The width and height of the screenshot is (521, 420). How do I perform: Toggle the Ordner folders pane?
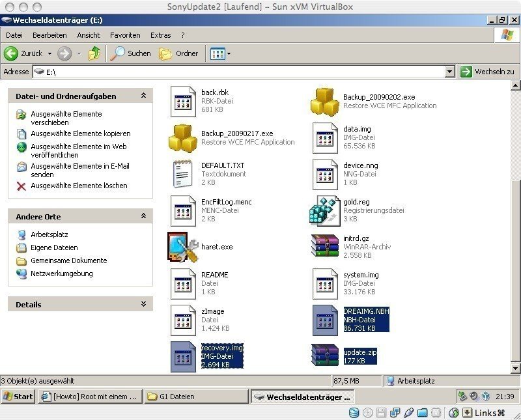(x=178, y=53)
